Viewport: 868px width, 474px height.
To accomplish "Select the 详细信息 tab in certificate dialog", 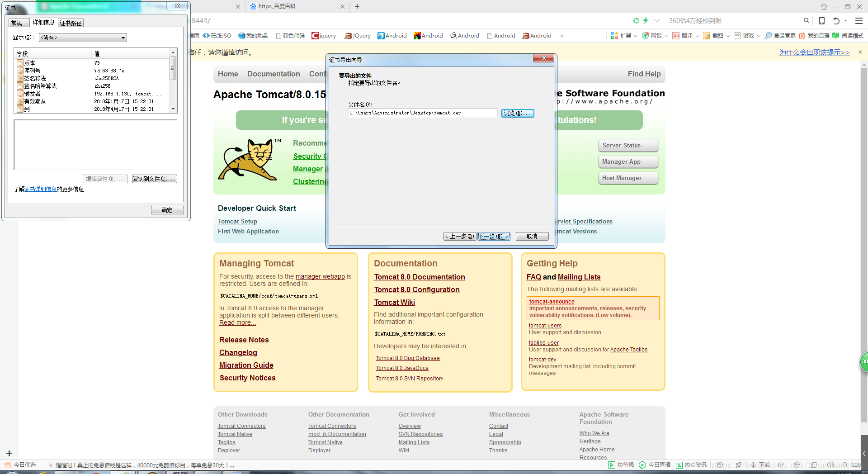I will click(x=43, y=22).
